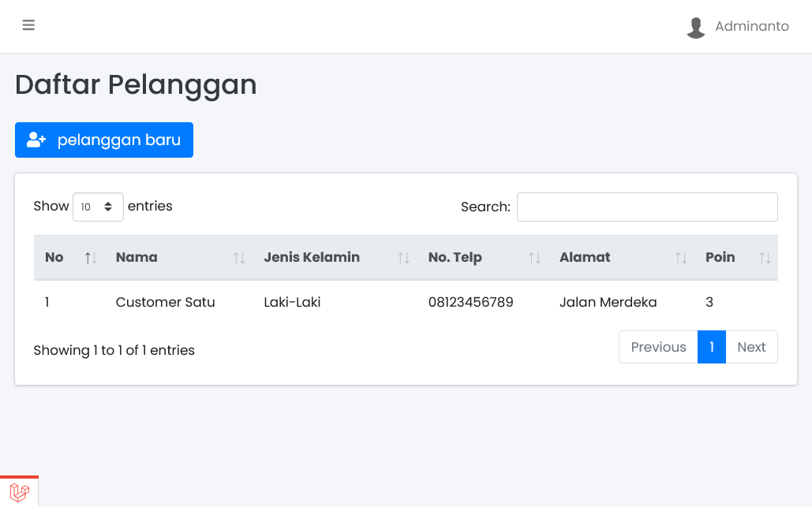Click the Laki-Laki gender cell
Screen dimensions: 812x507
tap(292, 302)
